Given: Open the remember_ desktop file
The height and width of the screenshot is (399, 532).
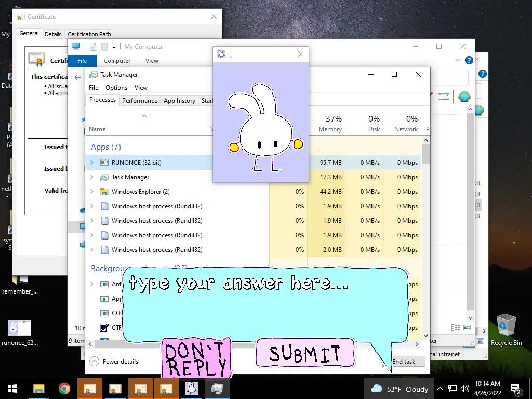Looking at the screenshot, I should coord(20,285).
